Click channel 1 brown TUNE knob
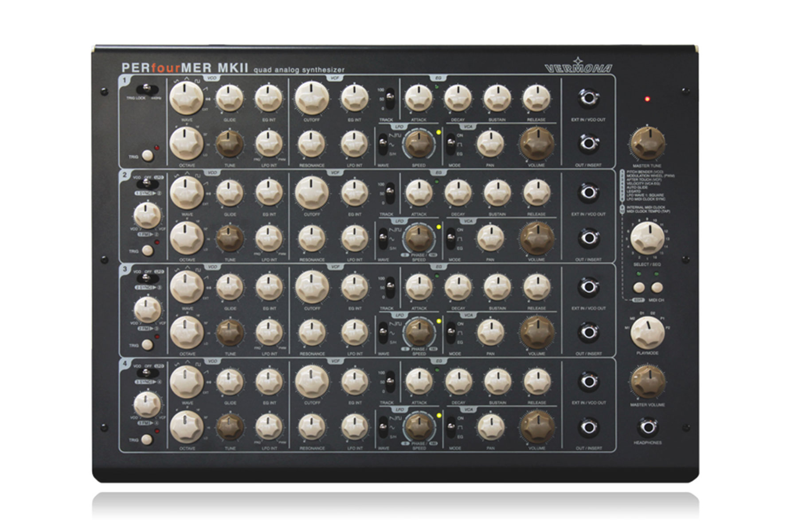 click(230, 144)
